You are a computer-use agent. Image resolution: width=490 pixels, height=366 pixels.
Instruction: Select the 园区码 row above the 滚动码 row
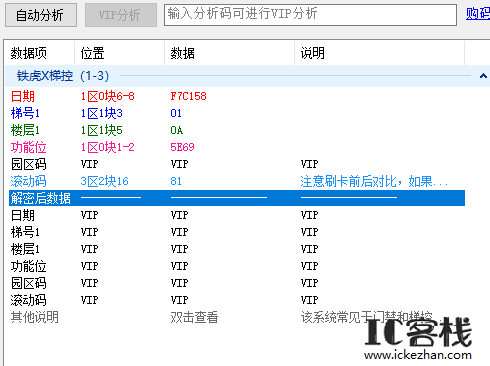[237, 164]
